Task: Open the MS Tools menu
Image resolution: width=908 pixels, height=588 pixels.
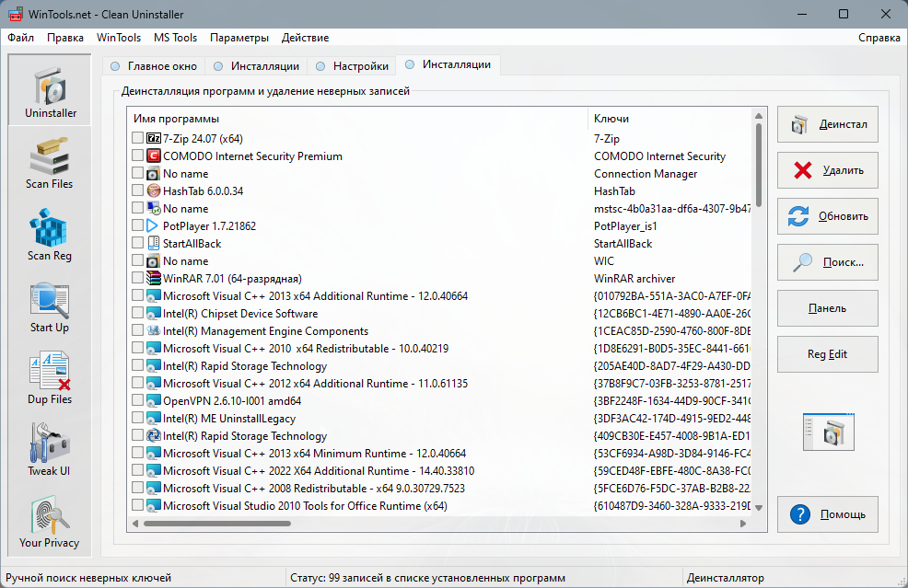Action: pos(176,38)
